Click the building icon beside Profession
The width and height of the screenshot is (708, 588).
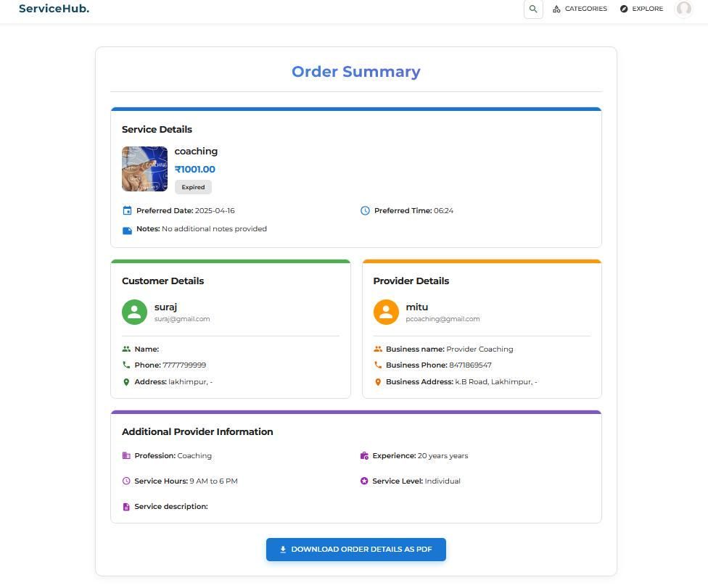[x=126, y=456]
